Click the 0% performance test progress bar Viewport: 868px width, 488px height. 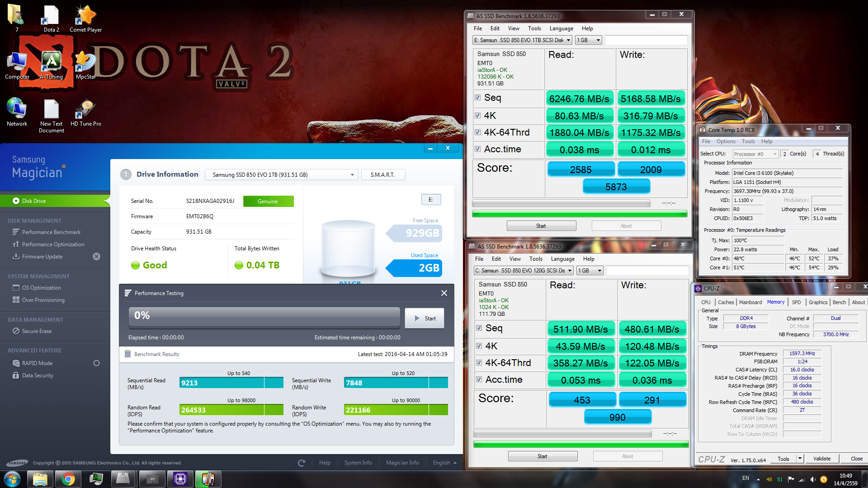tap(264, 318)
